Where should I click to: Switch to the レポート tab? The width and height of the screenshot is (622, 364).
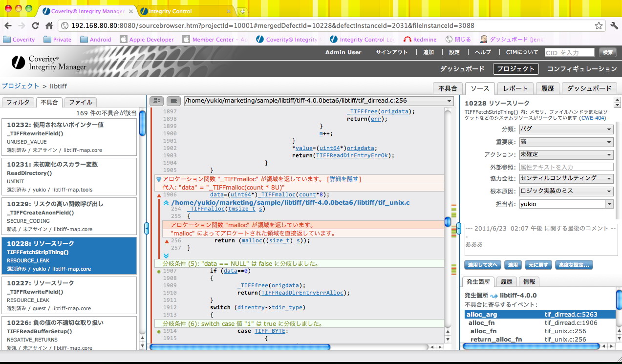tap(516, 88)
